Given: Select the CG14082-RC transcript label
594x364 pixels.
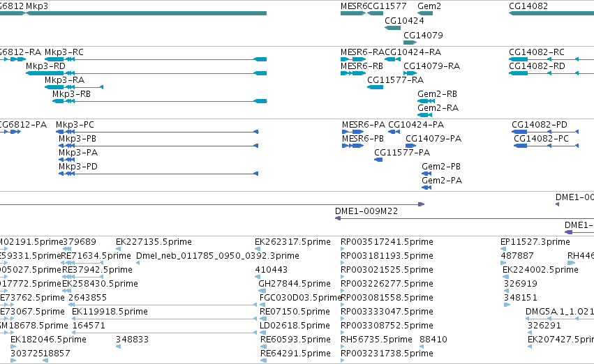Looking at the screenshot, I should click(537, 52).
